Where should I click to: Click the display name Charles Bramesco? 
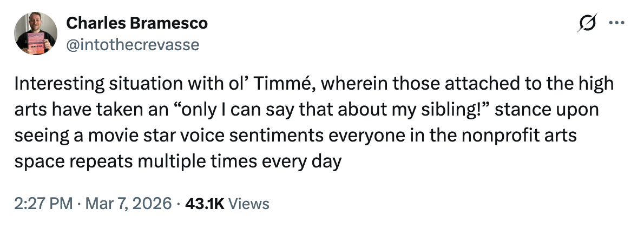point(136,24)
